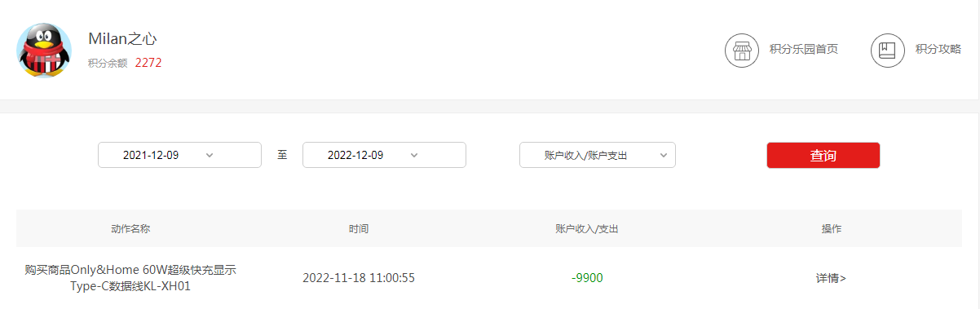Click the 账户收入/支出 column header
Image resolution: width=980 pixels, height=309 pixels.
(x=587, y=229)
